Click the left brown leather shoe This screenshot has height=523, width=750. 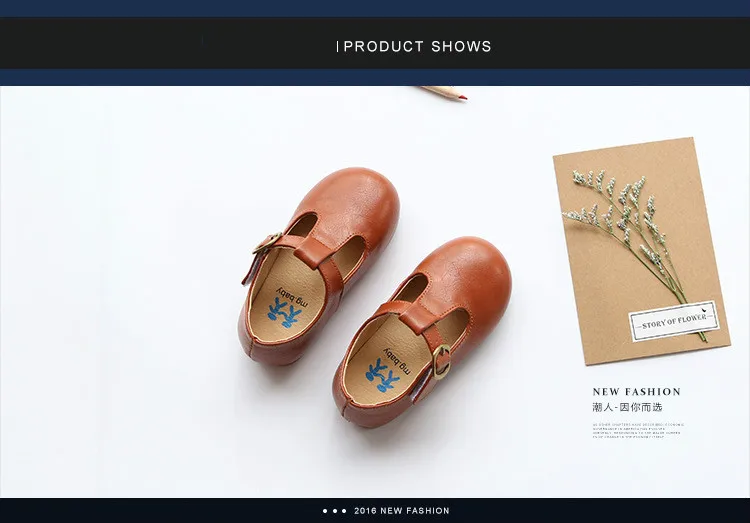coord(319,267)
